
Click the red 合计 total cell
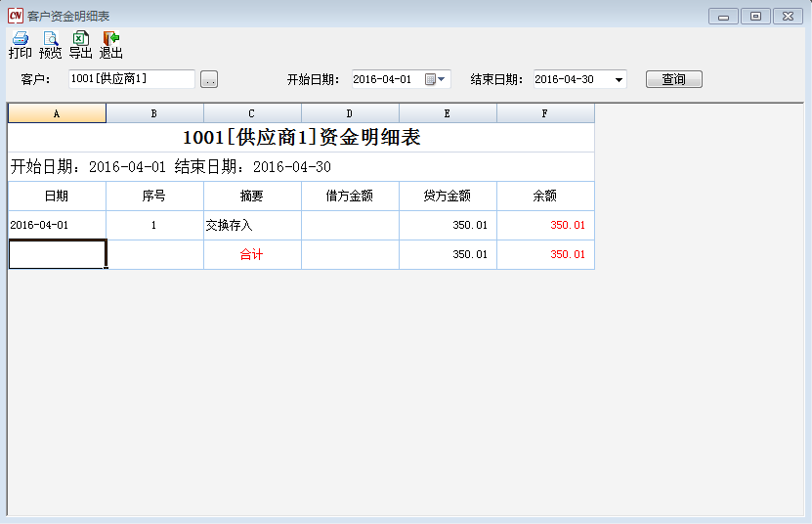252,254
